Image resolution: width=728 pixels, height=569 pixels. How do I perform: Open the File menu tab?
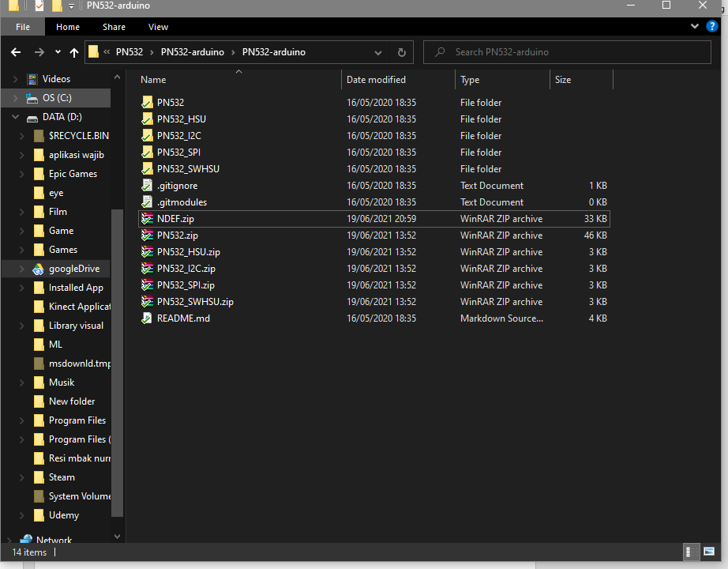click(x=23, y=27)
